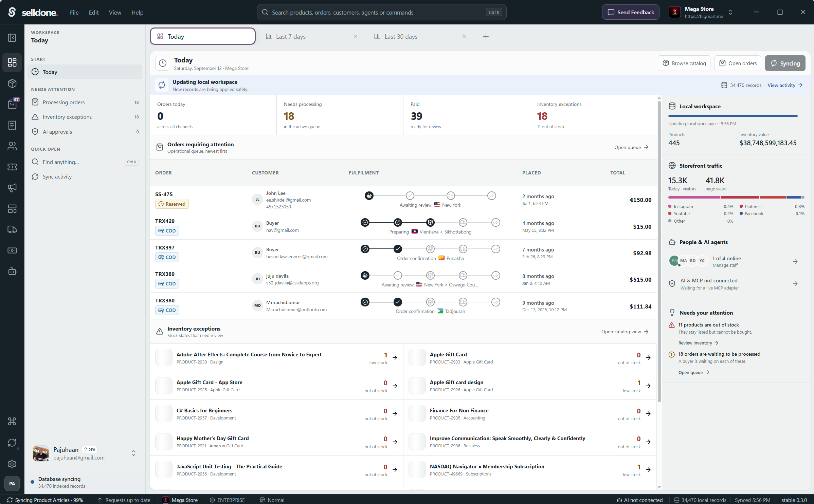
Task: Open the File menu
Action: click(74, 13)
